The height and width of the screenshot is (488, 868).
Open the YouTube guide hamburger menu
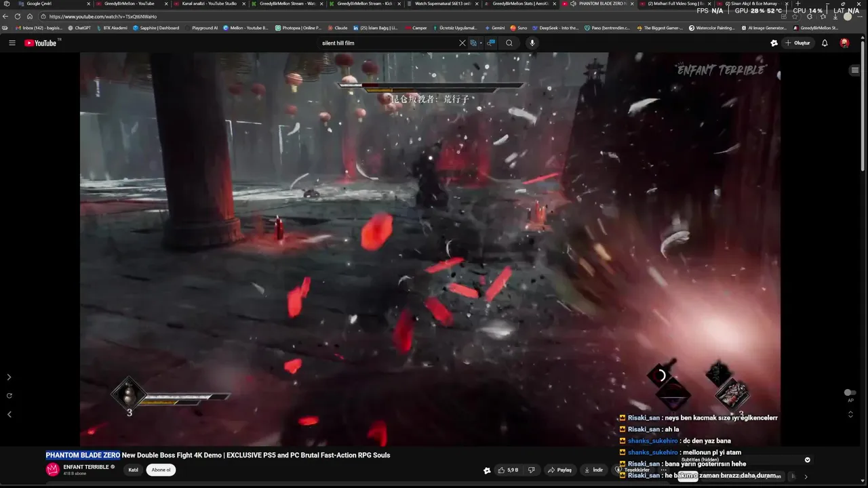point(12,43)
